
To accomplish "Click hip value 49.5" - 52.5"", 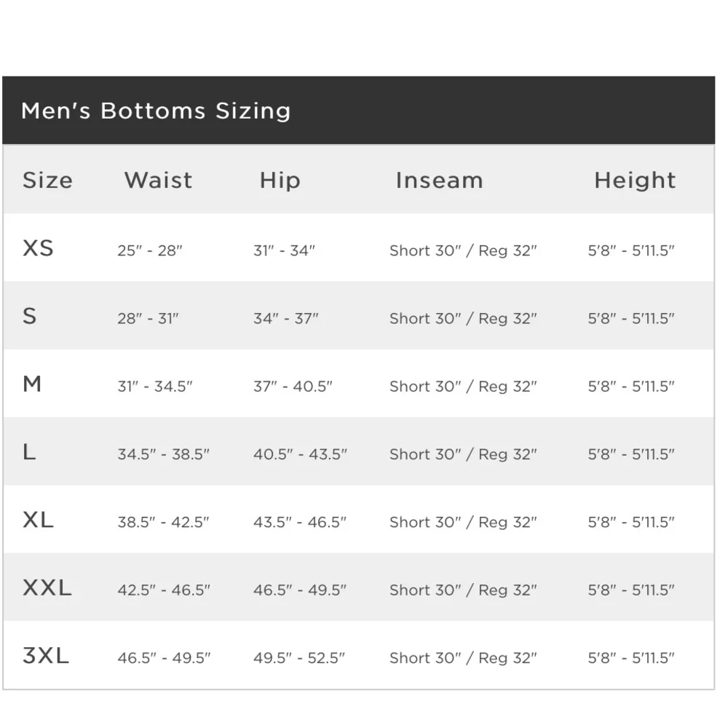I will point(299,658).
